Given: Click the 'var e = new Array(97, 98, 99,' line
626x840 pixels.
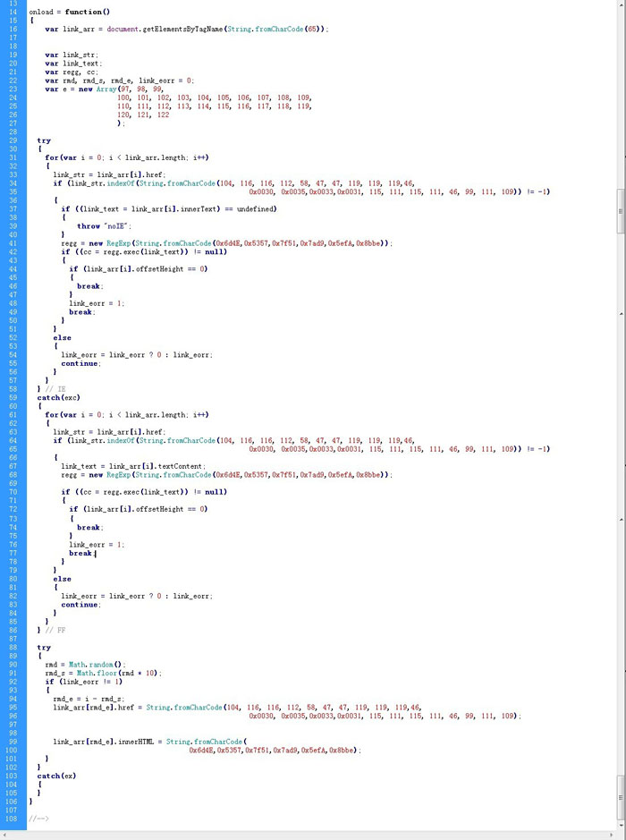Looking at the screenshot, I should coord(105,89).
